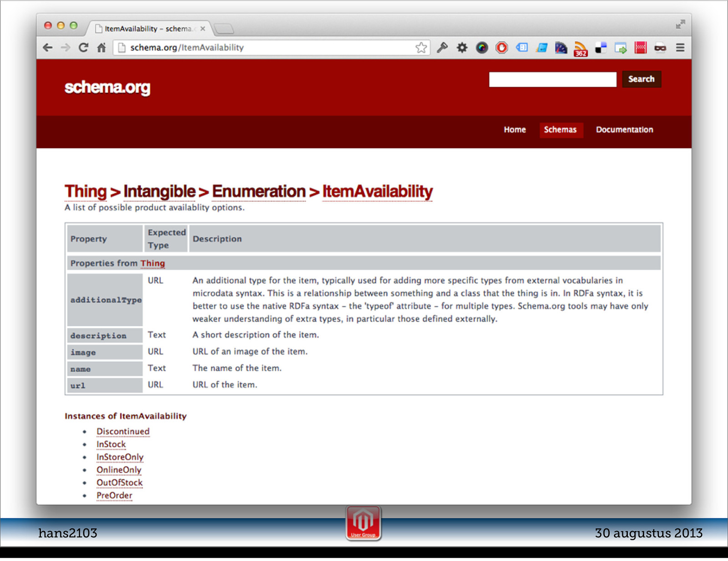Open the Discontinued instance link
The height and width of the screenshot is (561, 728).
click(x=123, y=431)
